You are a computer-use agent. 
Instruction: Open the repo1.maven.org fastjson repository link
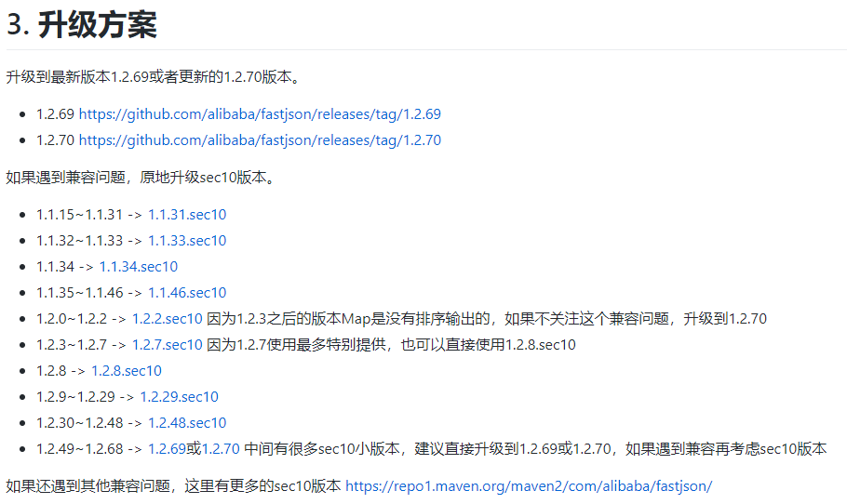pyautogui.click(x=529, y=486)
